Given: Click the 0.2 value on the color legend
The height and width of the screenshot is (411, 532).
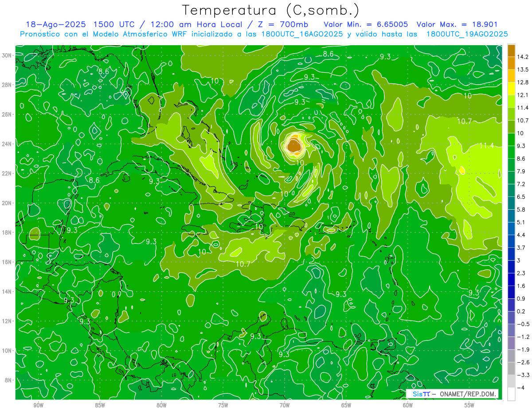Looking at the screenshot, I should point(521,311).
